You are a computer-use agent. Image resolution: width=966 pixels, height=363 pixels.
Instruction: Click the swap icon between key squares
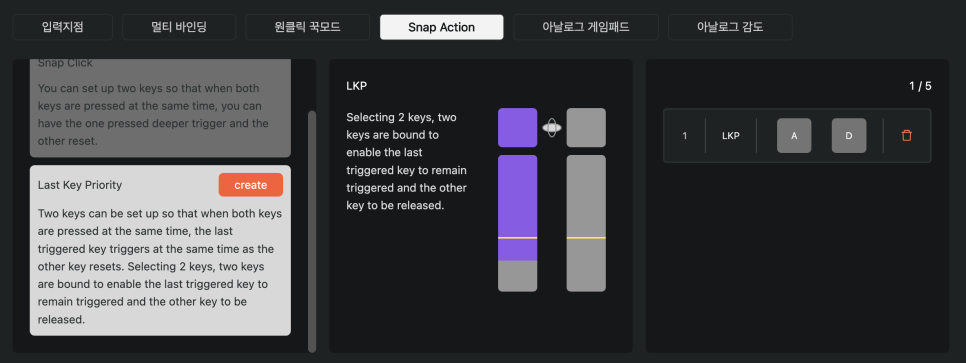click(551, 128)
